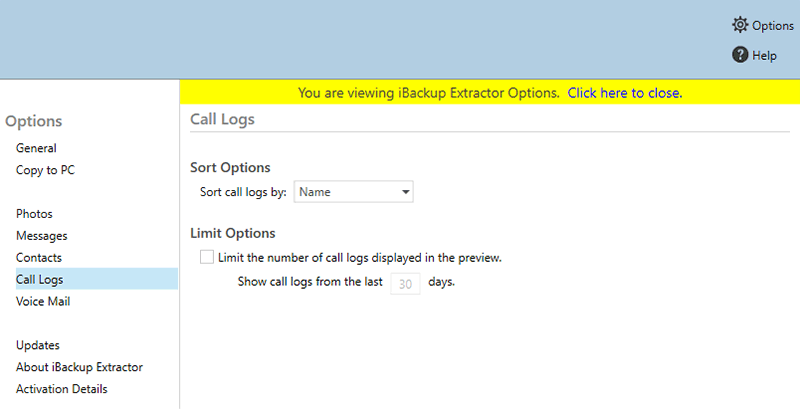
Task: Click the 'Call Logs' page title
Action: [222, 119]
